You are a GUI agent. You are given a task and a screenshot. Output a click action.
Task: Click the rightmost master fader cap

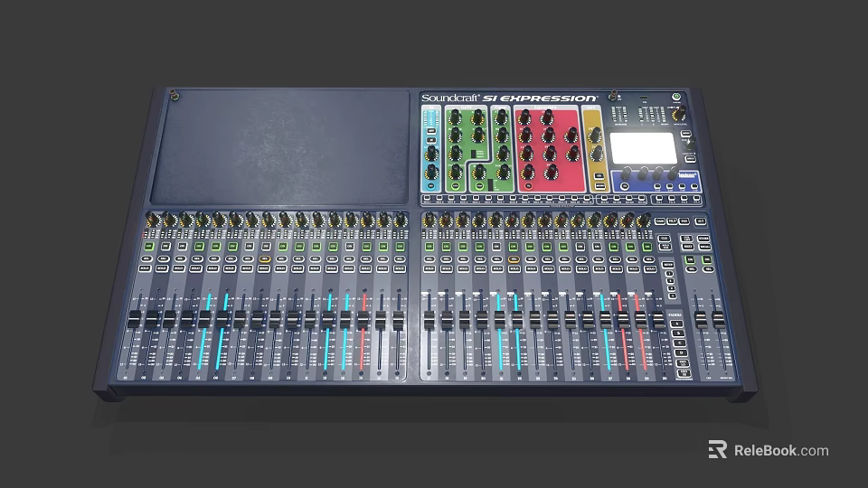click(718, 320)
